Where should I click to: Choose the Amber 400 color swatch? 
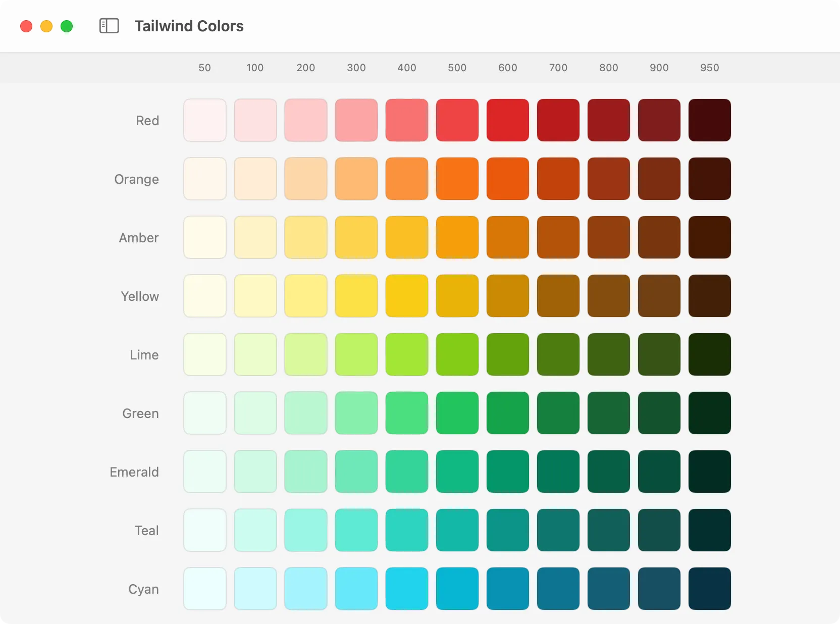406,237
